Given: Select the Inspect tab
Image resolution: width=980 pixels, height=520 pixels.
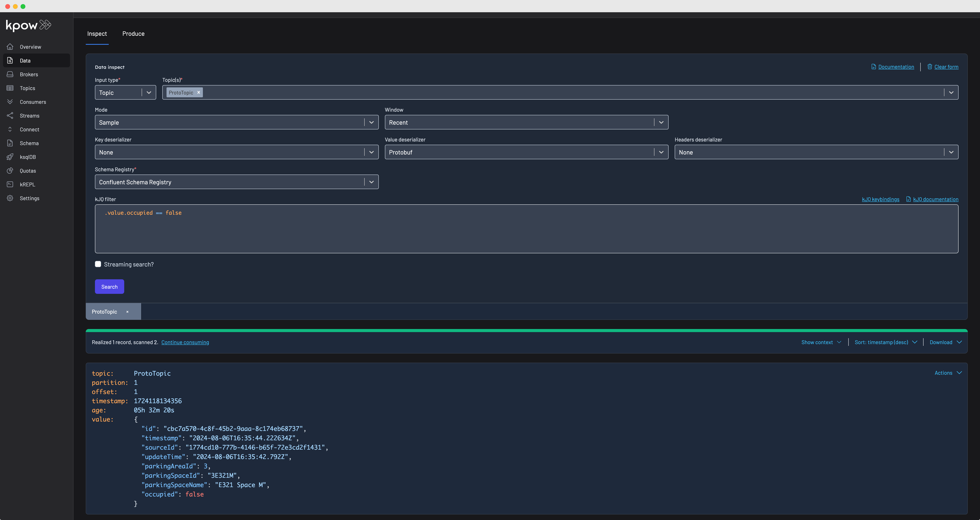Looking at the screenshot, I should click(97, 33).
